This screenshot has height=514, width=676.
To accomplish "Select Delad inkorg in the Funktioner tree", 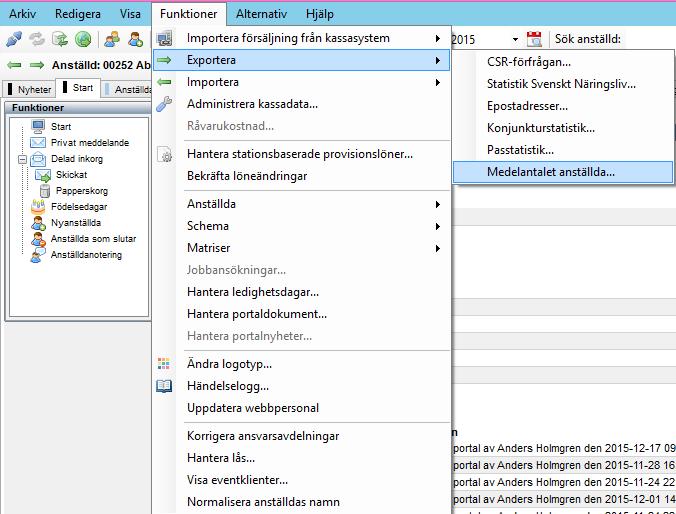I will tap(77, 159).
